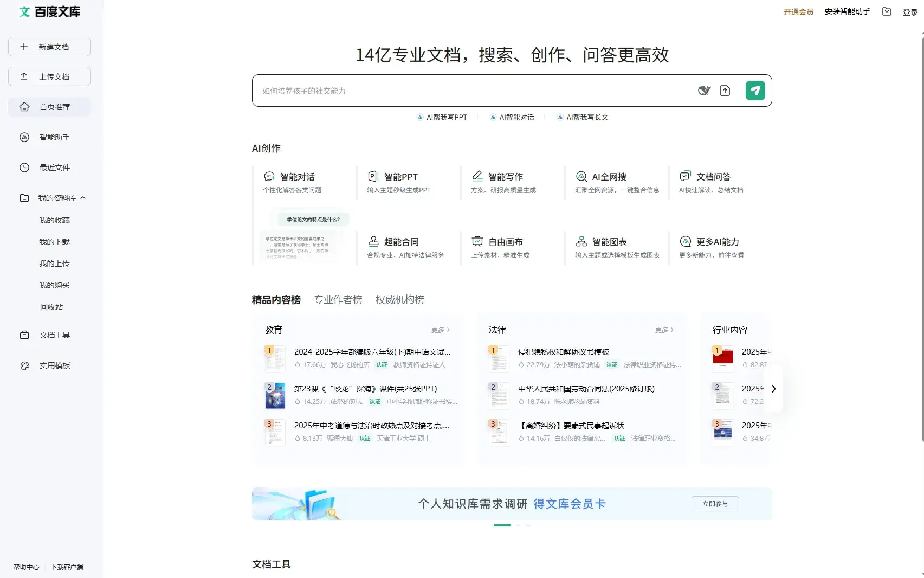Viewport: 924px width, 578px height.
Task: Click the 个人知识库需求调研 banner
Action: point(512,504)
